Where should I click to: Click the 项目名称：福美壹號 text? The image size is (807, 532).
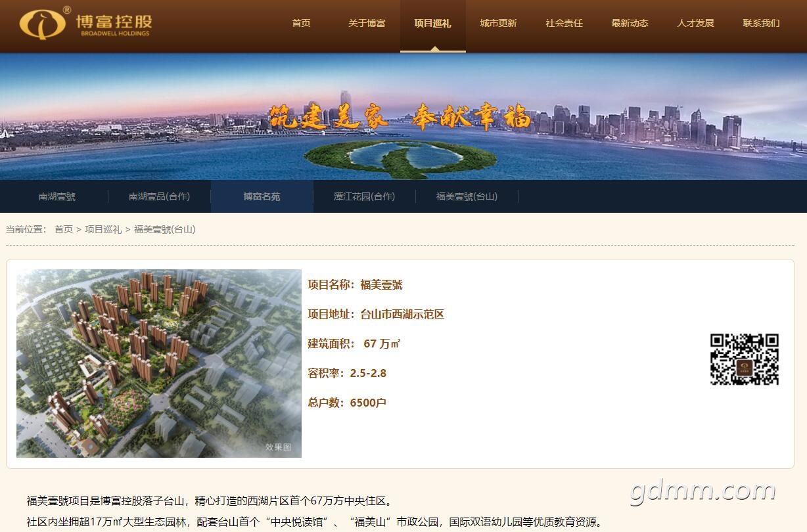pyautogui.click(x=356, y=284)
